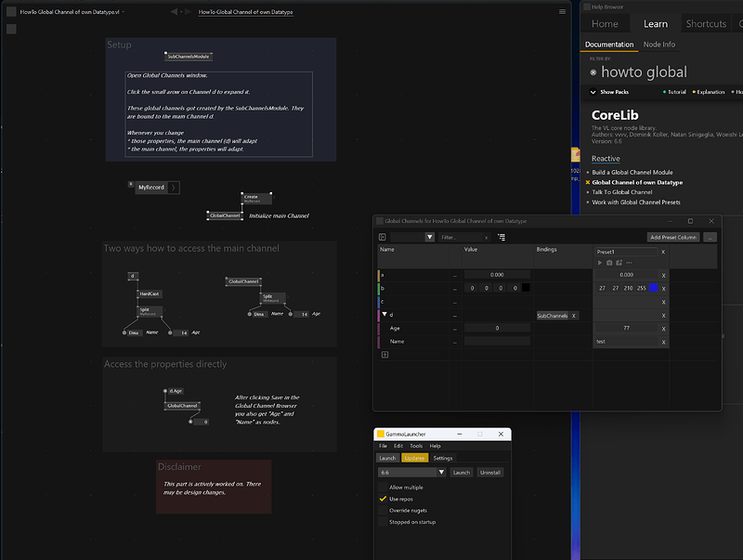Click the Preset1 name field
Screen dimensions: 743x560
point(626,252)
